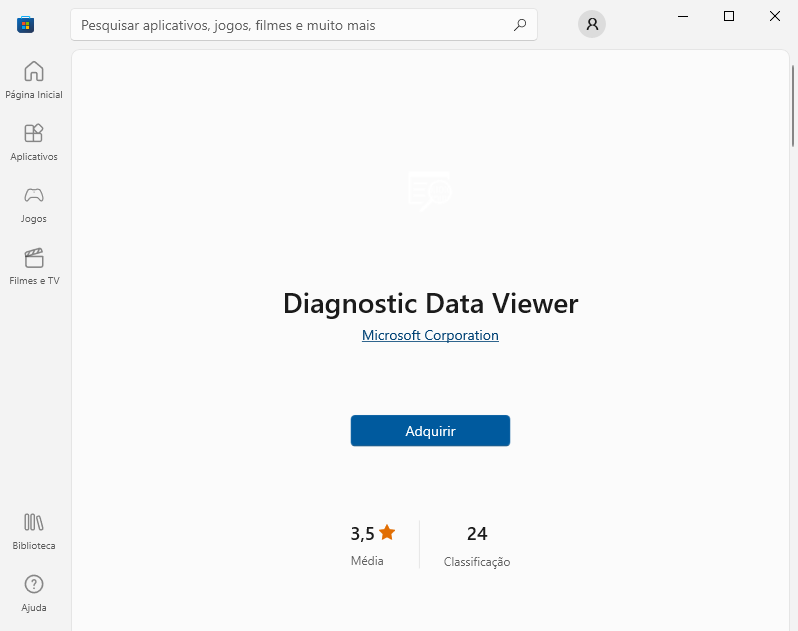Open the Aplicativos section icon
Image resolution: width=798 pixels, height=631 pixels.
(x=34, y=133)
